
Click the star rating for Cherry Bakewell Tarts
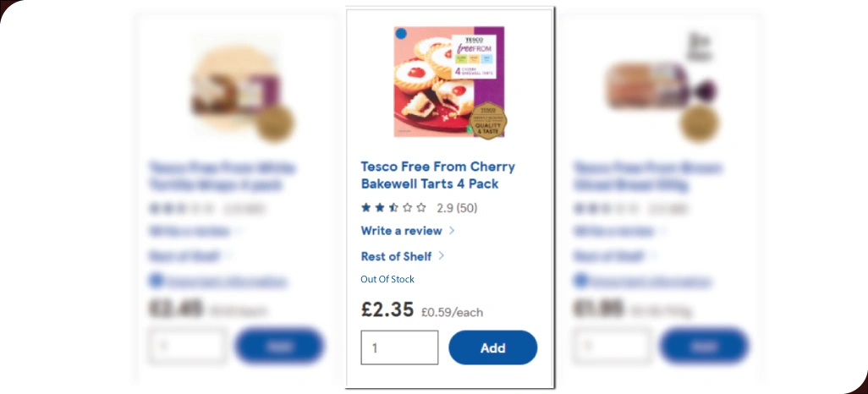tap(393, 208)
